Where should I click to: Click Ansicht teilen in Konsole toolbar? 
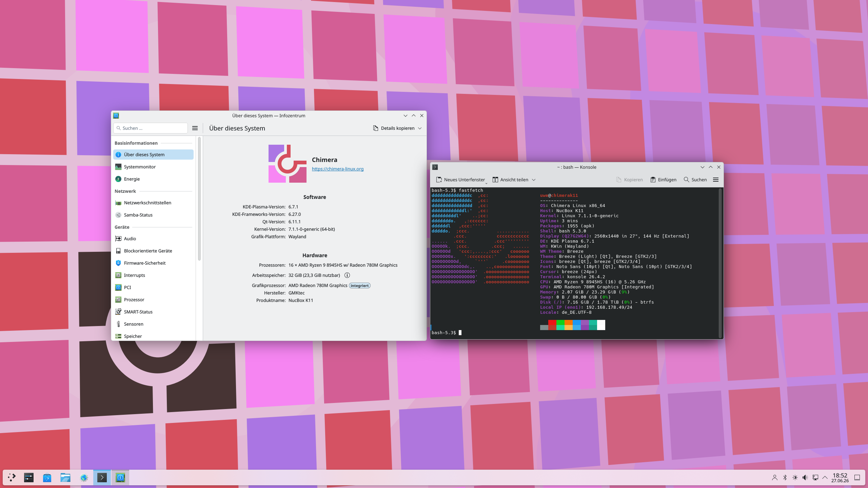click(x=511, y=180)
